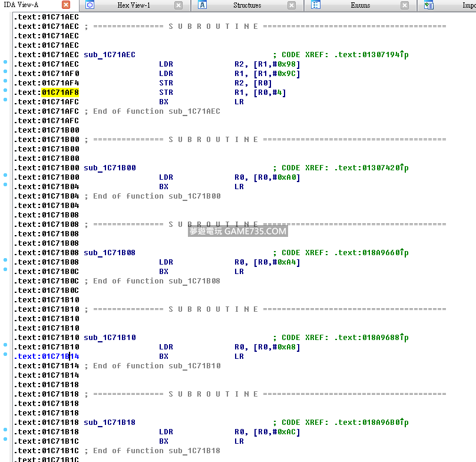The image size is (476, 462).
Task: Click the sub_1C71AEC function name label
Action: pyautogui.click(x=110, y=55)
